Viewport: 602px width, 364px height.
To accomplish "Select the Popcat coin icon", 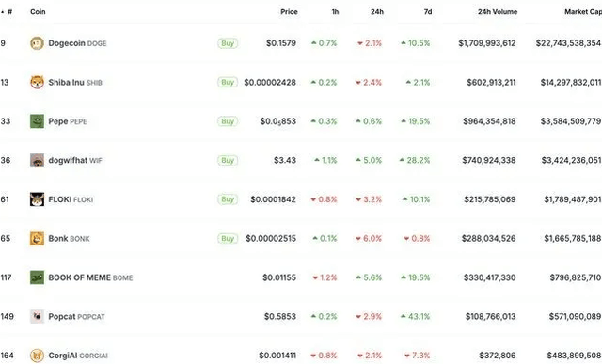I will (37, 316).
